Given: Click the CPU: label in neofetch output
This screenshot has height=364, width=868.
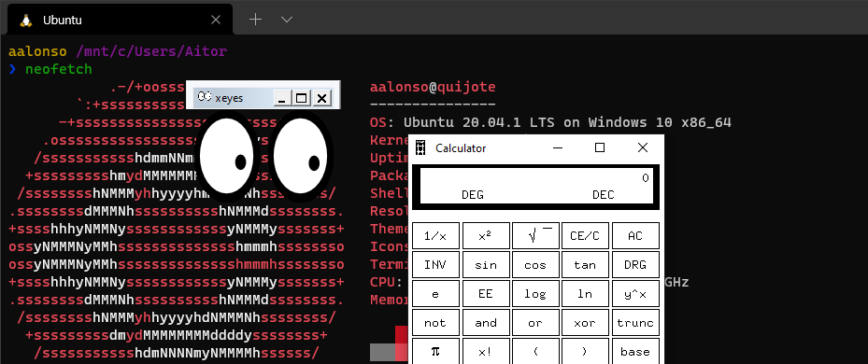Looking at the screenshot, I should 382,282.
